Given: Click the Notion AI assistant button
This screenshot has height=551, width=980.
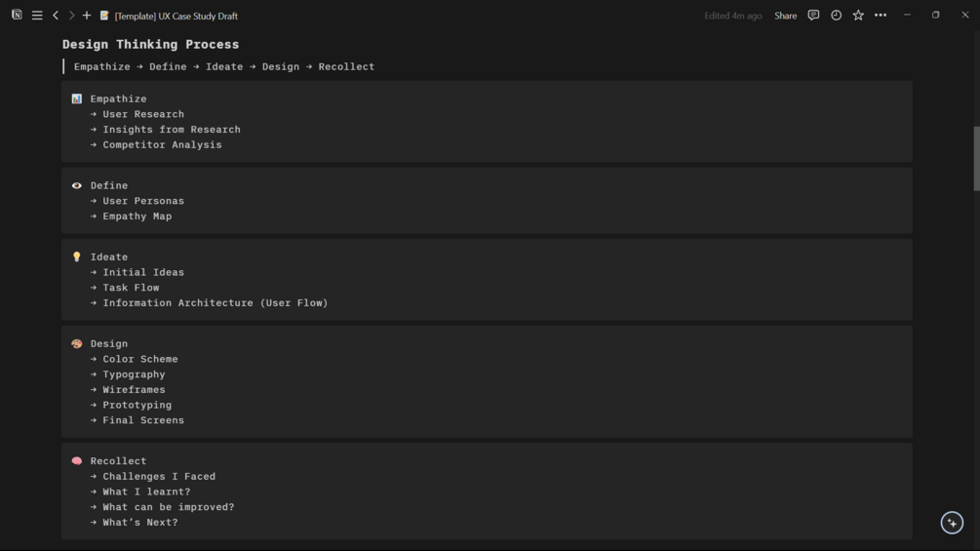Looking at the screenshot, I should (x=952, y=523).
